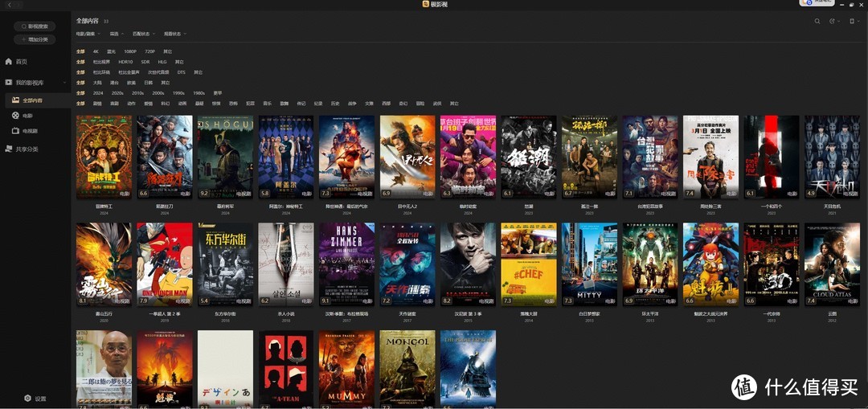Click the 临时劫案 title text
868x409 pixels.
click(x=469, y=207)
